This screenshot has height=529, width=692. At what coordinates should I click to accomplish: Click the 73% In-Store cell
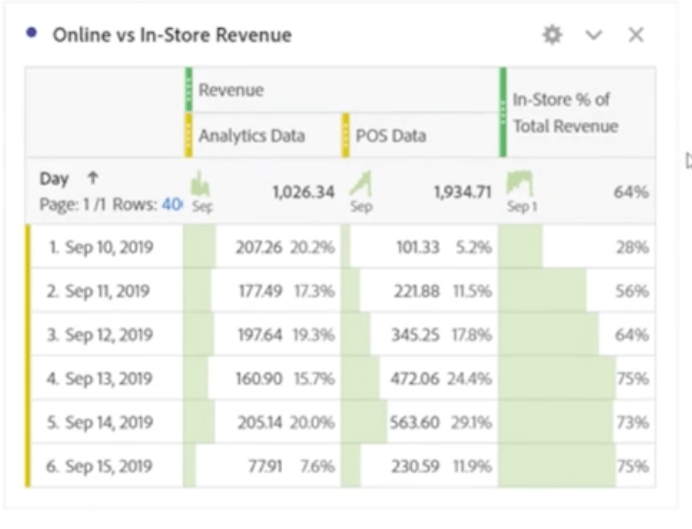632,422
